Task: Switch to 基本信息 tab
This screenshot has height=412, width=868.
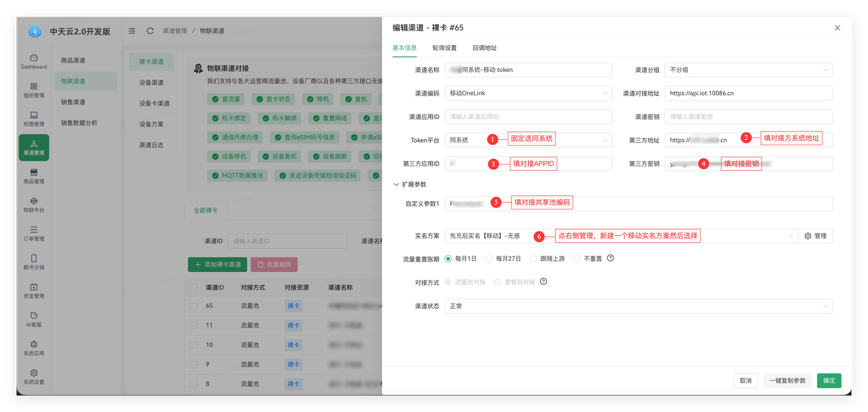Action: pyautogui.click(x=404, y=48)
